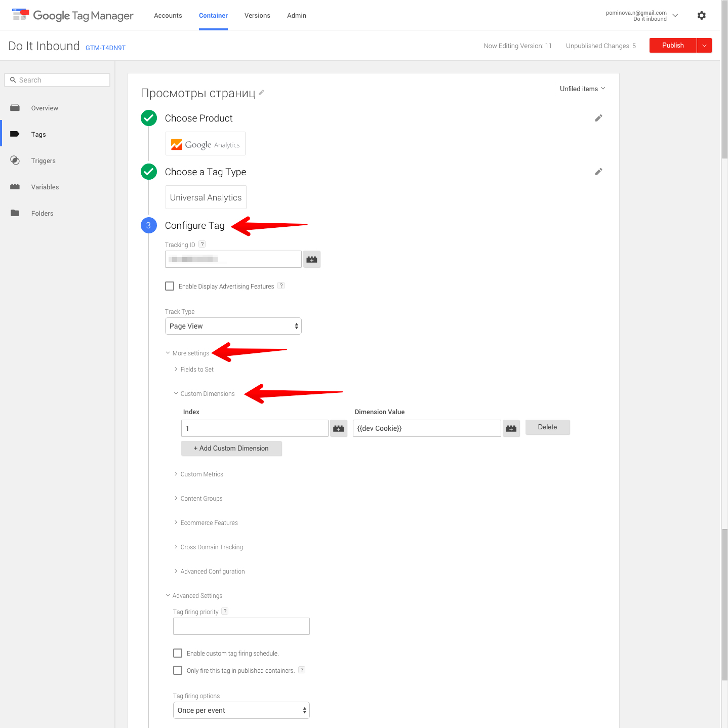The height and width of the screenshot is (728, 728).
Task: Click the Google Analytics product logo
Action: (206, 144)
